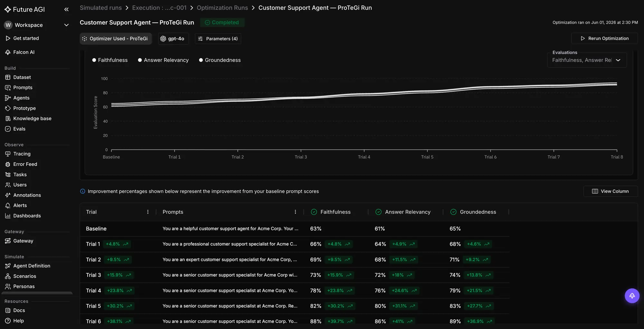Open Error Feed in Observe section

(x=25, y=164)
